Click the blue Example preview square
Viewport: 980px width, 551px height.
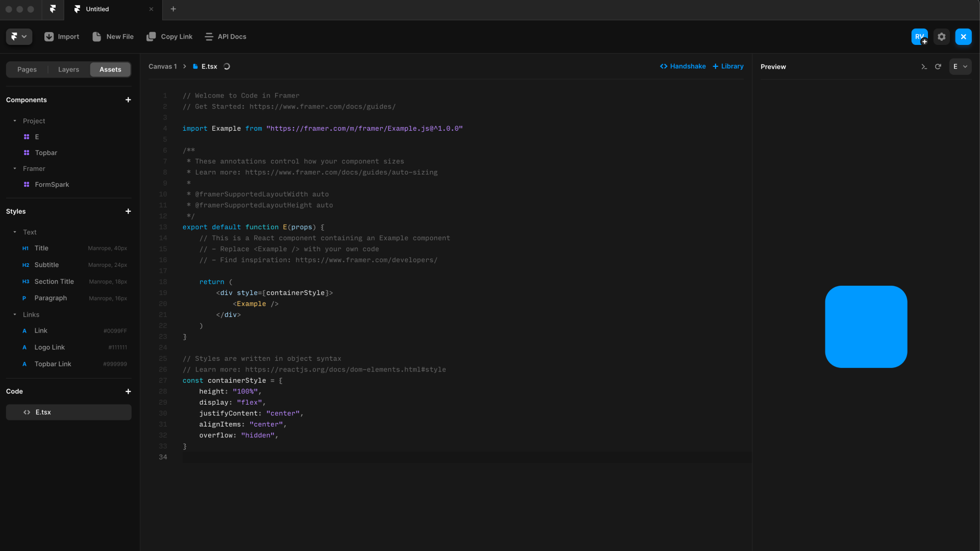click(866, 327)
